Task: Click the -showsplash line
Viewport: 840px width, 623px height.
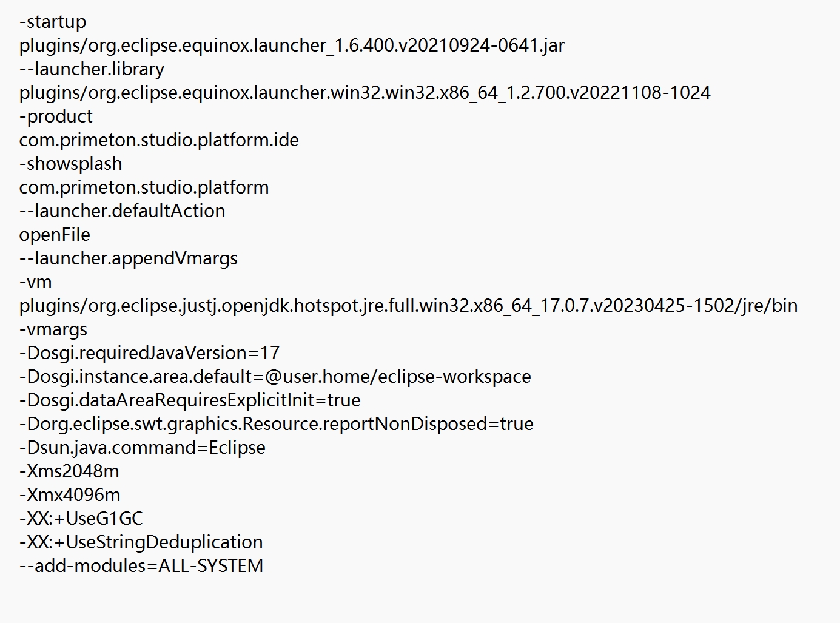Action: (x=70, y=164)
